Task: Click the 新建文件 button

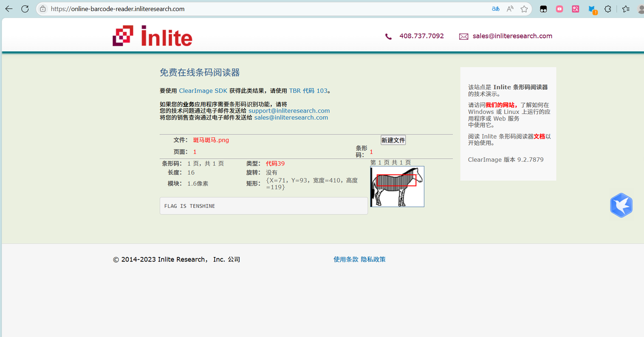Action: pos(393,140)
